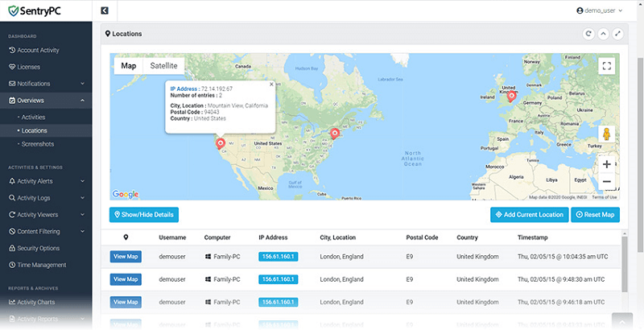
Task: Collapse the Locations panel with chevron
Action: pos(603,34)
